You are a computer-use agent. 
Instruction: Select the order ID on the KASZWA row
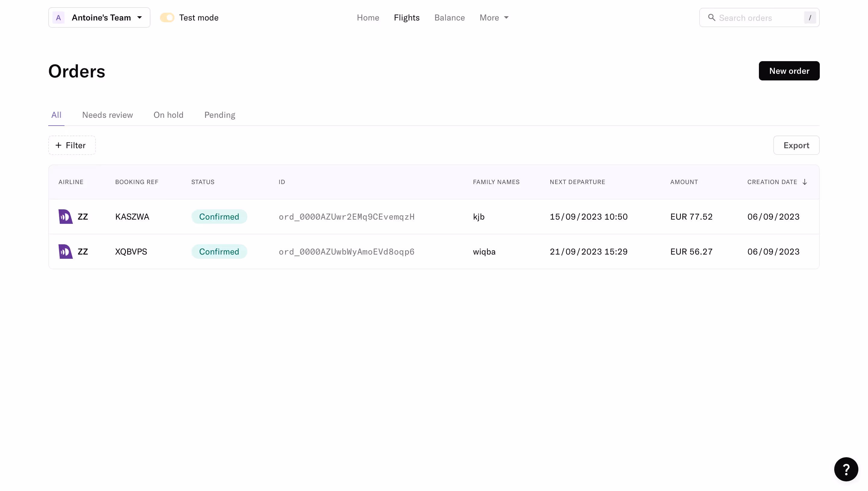347,217
